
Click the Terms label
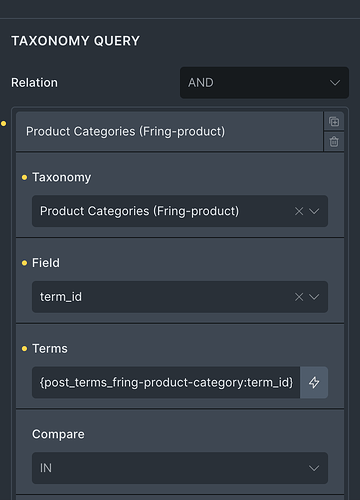click(50, 349)
